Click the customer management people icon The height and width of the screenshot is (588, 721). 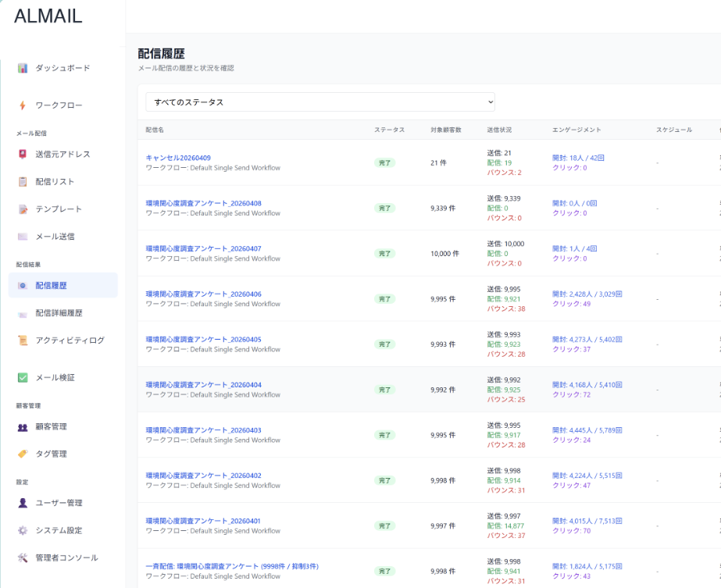click(23, 427)
